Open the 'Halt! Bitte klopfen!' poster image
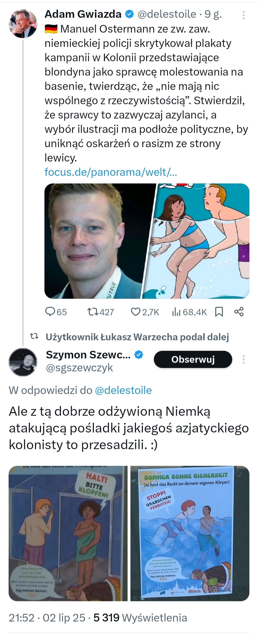The height and width of the screenshot is (644, 258). pyautogui.click(x=68, y=533)
